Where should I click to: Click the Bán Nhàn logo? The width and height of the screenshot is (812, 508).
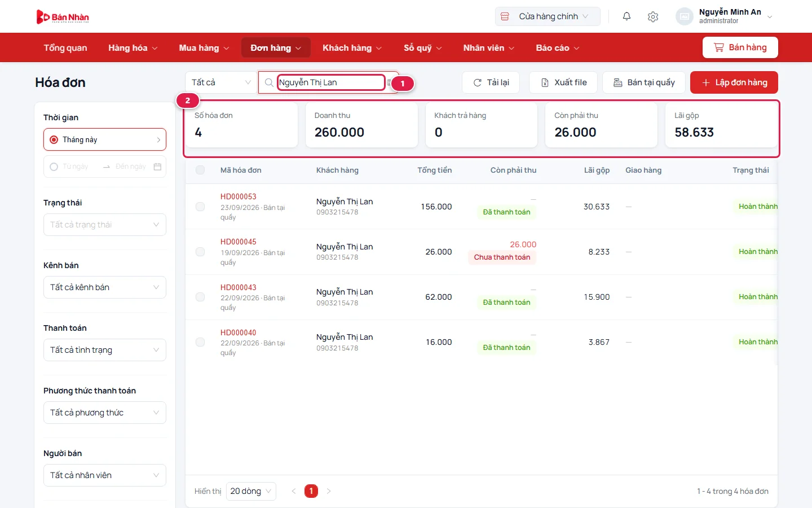(x=63, y=17)
